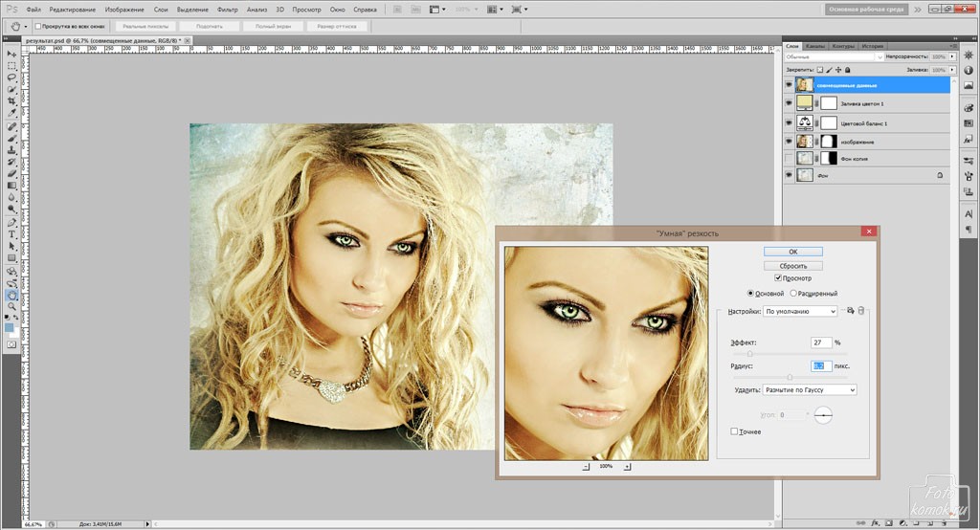Image resolution: width=980 pixels, height=530 pixels.
Task: Switch to the Каналы tab
Action: pos(815,46)
